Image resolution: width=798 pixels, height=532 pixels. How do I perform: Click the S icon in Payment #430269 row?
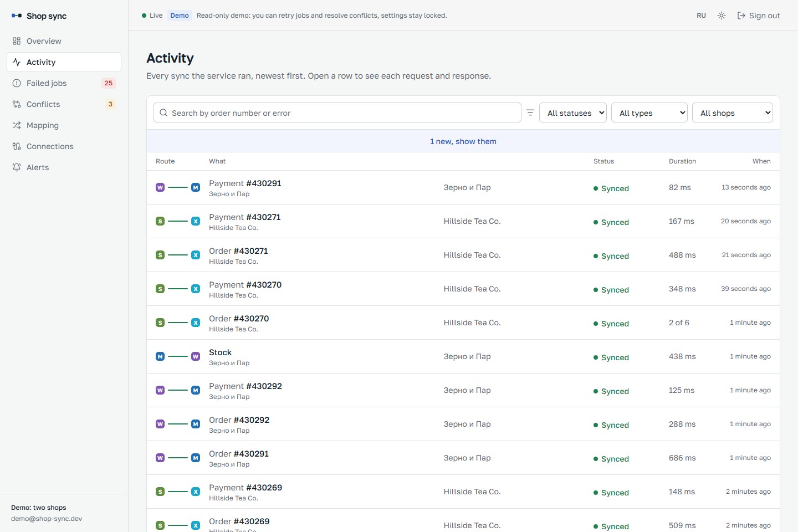click(x=160, y=492)
